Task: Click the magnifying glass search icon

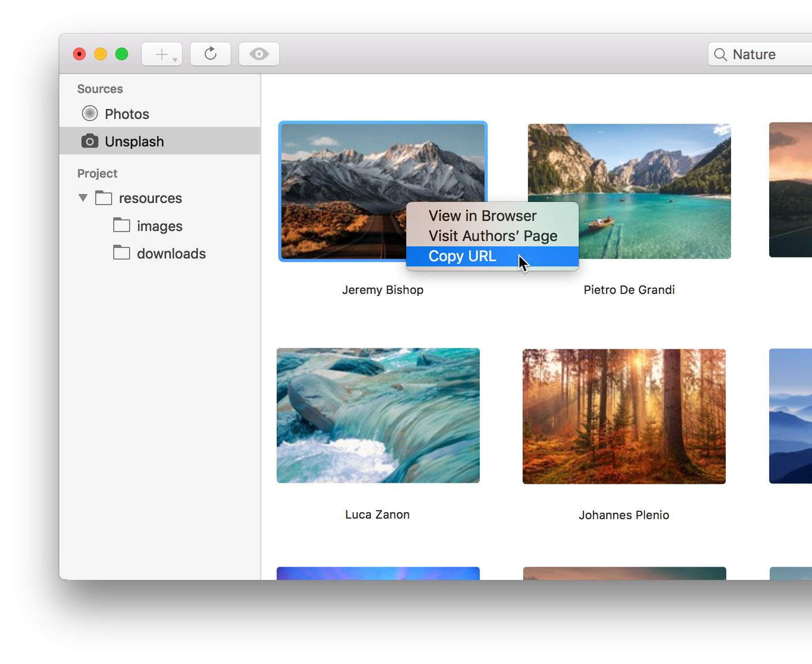Action: [720, 54]
